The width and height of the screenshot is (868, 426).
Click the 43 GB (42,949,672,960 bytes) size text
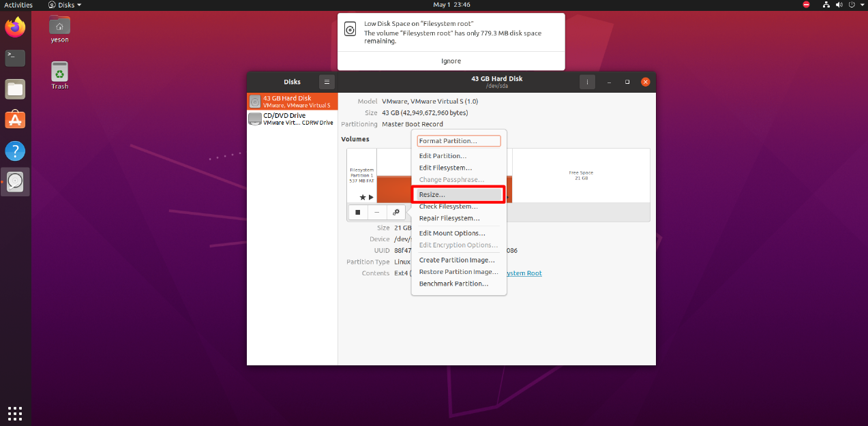tap(425, 112)
